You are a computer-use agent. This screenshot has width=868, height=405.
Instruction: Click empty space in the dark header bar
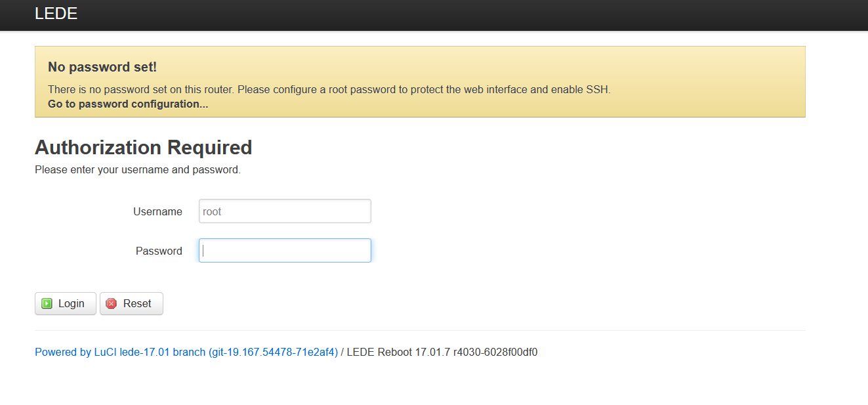tap(459, 14)
